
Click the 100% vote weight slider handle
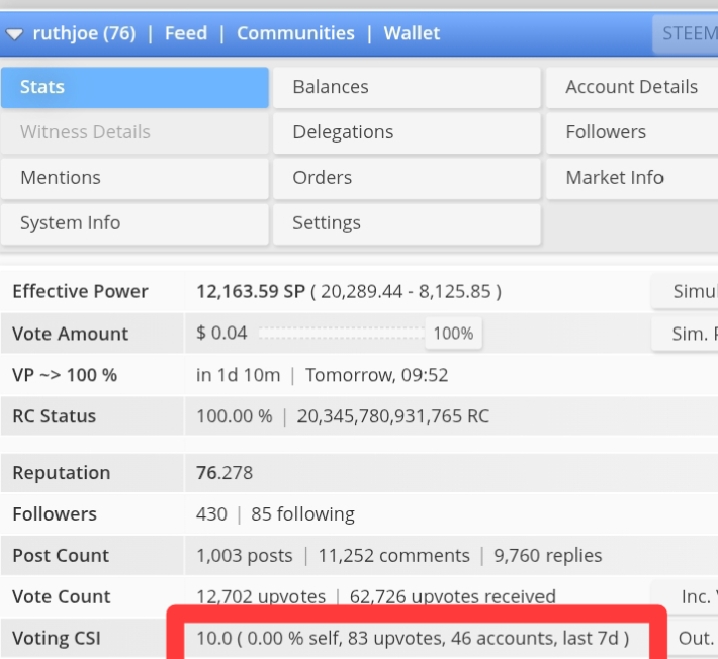(x=453, y=333)
